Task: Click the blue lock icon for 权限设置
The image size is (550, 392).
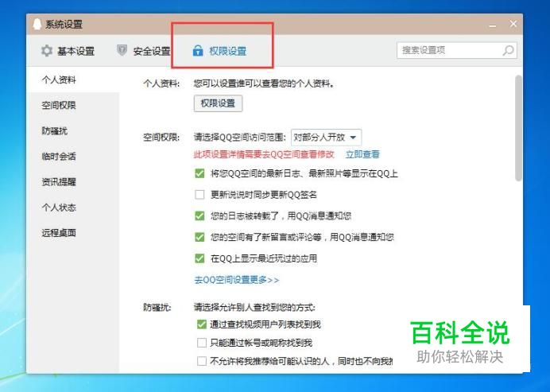Action: tap(198, 51)
